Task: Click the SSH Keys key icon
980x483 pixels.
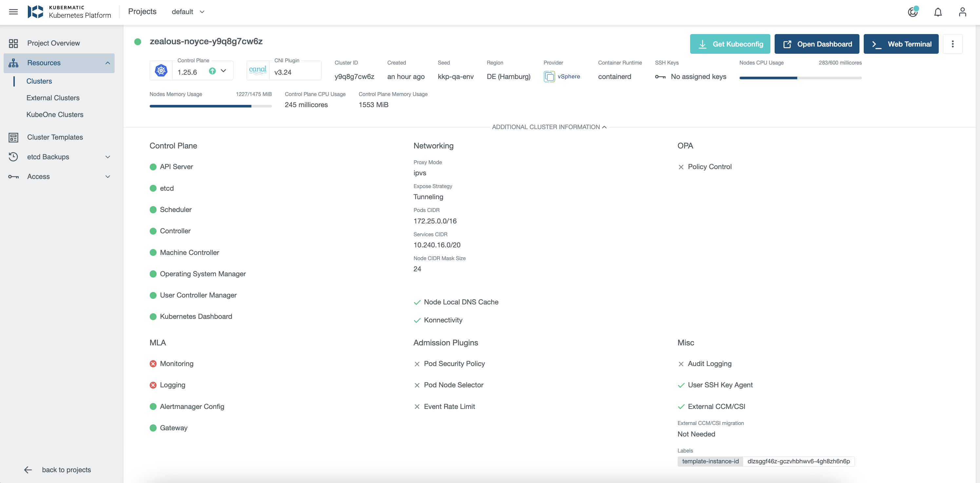Action: pyautogui.click(x=660, y=77)
